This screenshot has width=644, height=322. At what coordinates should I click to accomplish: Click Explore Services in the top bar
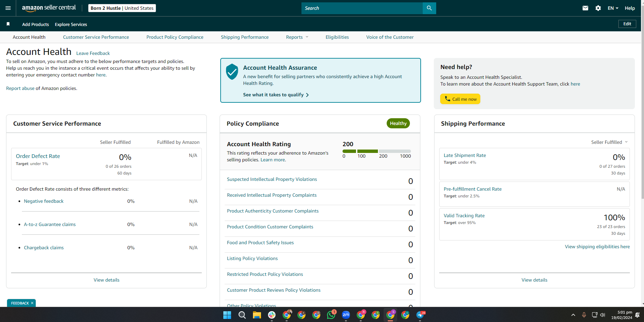[71, 24]
